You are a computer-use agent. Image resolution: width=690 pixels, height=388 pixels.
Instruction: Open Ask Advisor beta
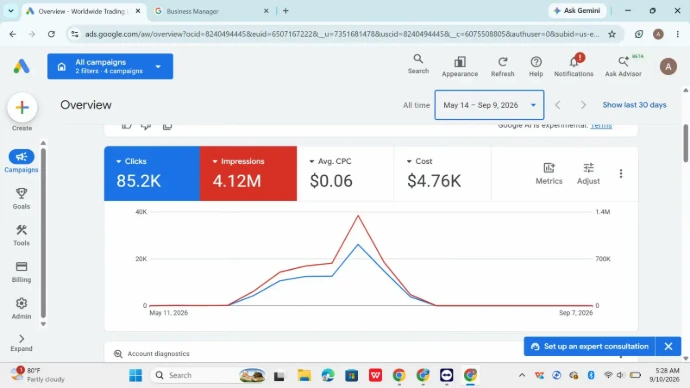pos(623,66)
